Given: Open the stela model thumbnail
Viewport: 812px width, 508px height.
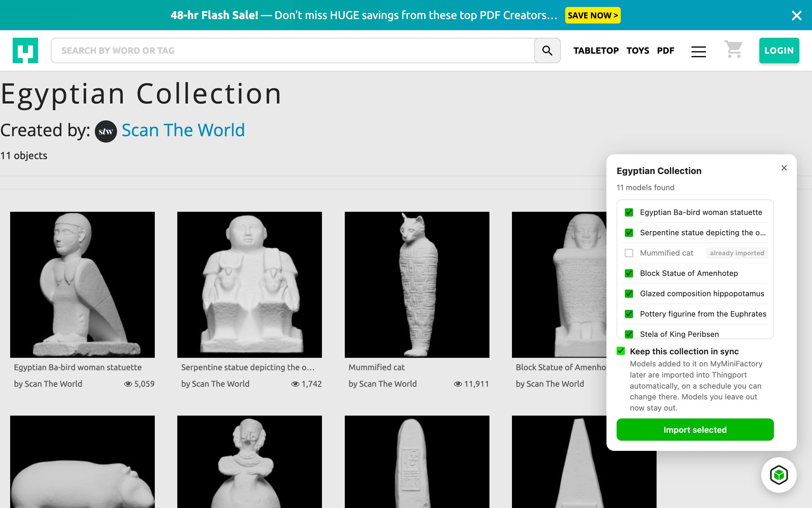Looking at the screenshot, I should (417, 462).
